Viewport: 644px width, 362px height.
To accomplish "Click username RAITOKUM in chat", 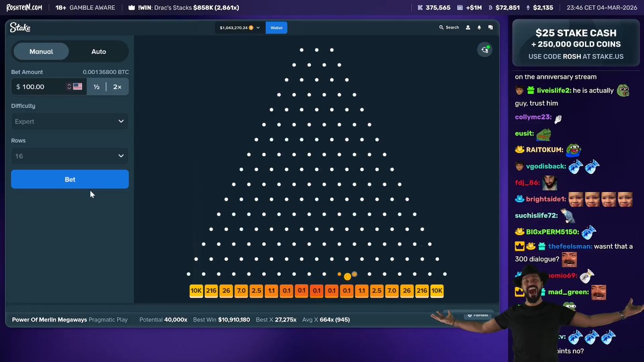I will pos(545,150).
